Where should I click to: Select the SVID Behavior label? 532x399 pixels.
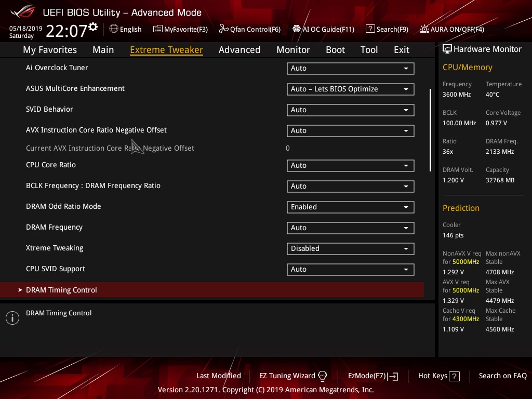(x=49, y=109)
